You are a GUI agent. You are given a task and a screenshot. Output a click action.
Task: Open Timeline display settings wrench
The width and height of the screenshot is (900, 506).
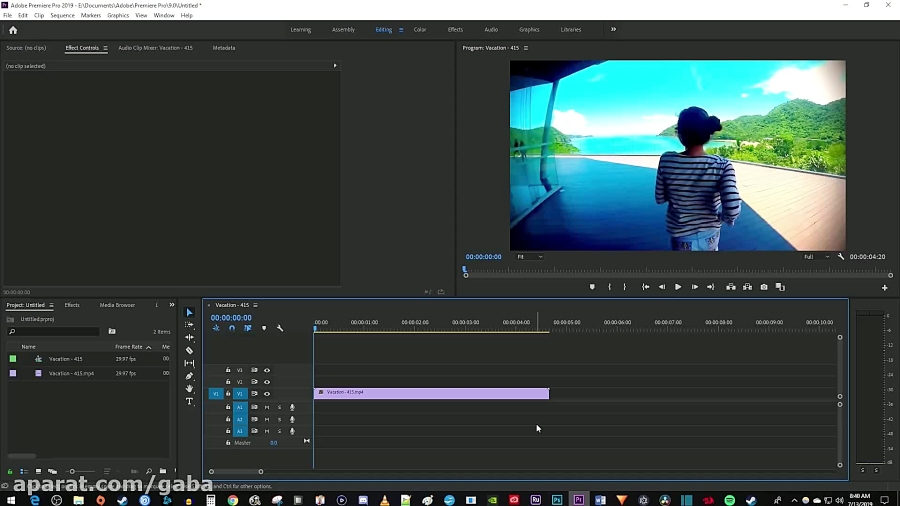280,328
